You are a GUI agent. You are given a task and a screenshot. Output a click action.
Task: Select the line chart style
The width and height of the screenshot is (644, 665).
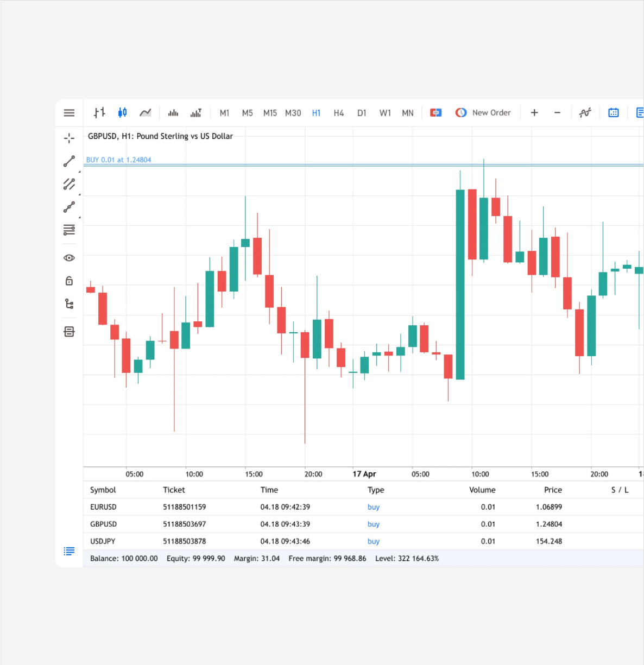coord(145,112)
